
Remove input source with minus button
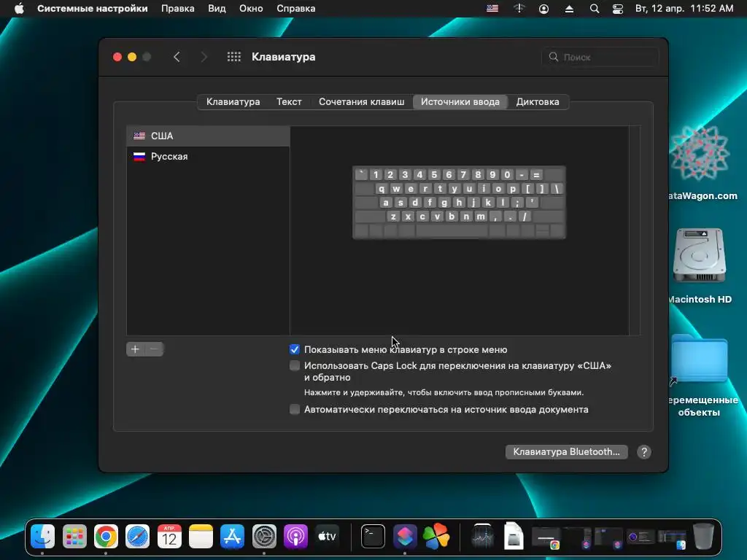tap(155, 349)
